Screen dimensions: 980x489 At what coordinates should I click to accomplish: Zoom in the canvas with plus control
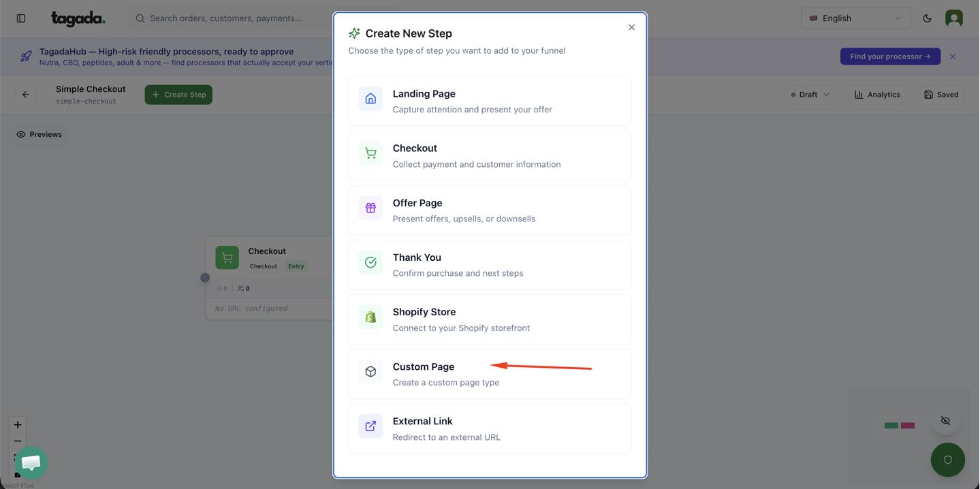pyautogui.click(x=18, y=425)
